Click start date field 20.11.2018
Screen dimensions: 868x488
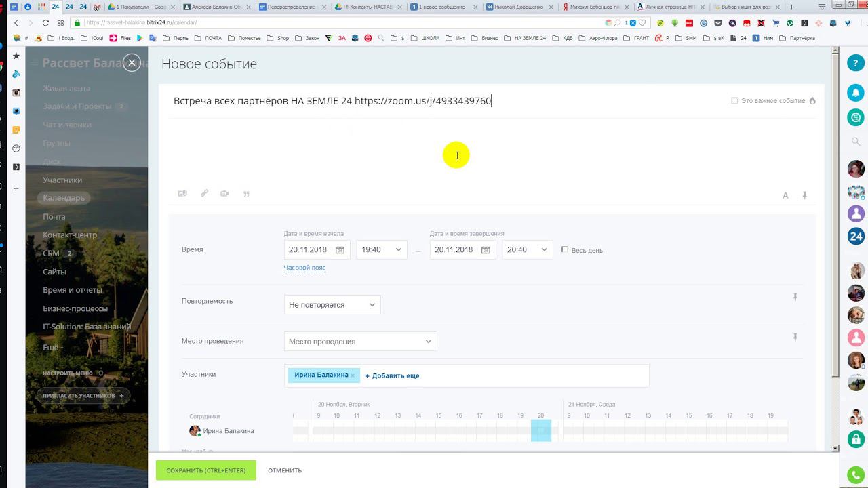tap(317, 249)
